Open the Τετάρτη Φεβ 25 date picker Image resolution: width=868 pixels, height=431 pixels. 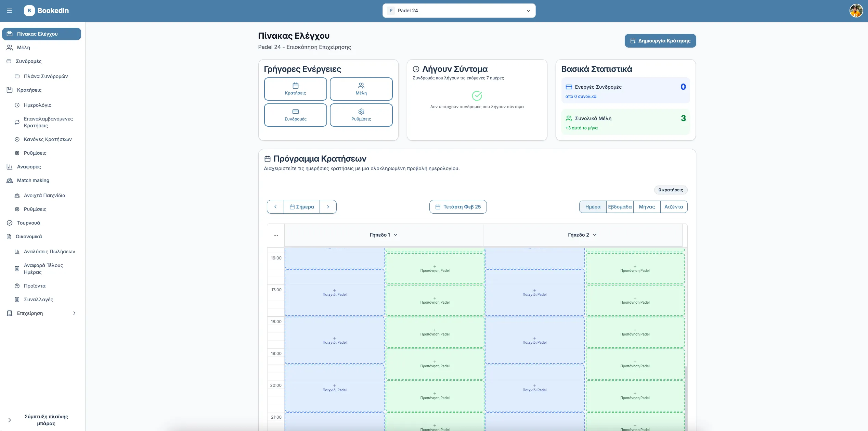pyautogui.click(x=458, y=207)
